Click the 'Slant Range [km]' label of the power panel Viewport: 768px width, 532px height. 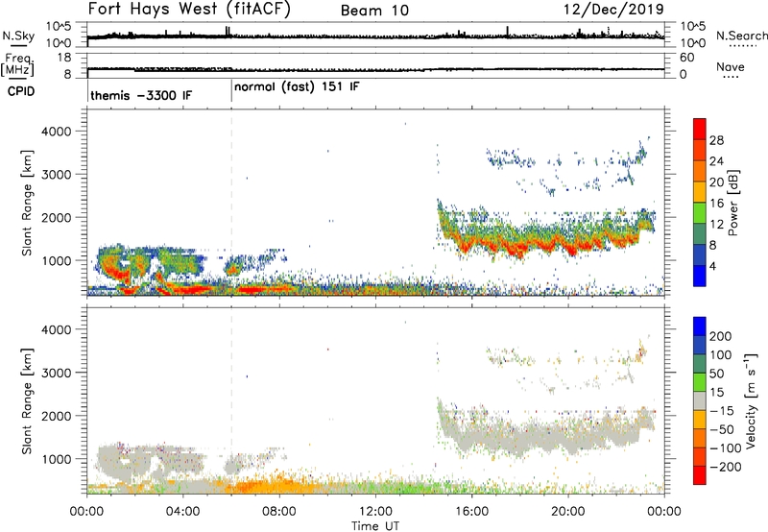[27, 203]
